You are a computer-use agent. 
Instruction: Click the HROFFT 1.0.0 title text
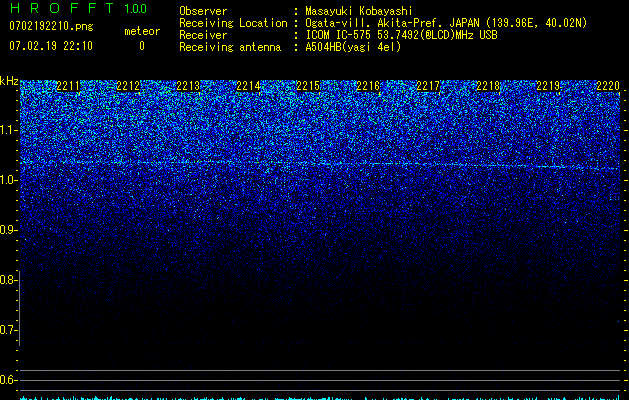[78, 8]
